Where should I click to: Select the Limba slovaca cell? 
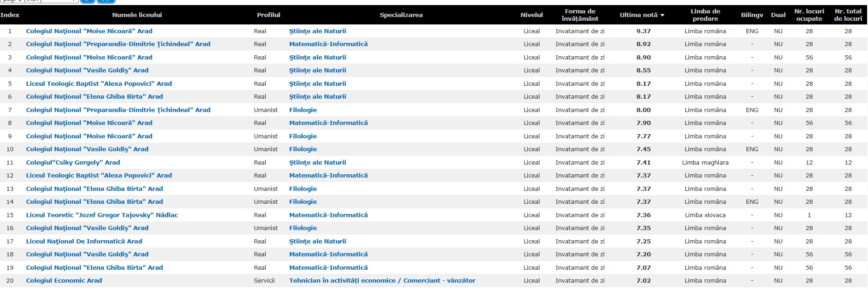pyautogui.click(x=705, y=215)
